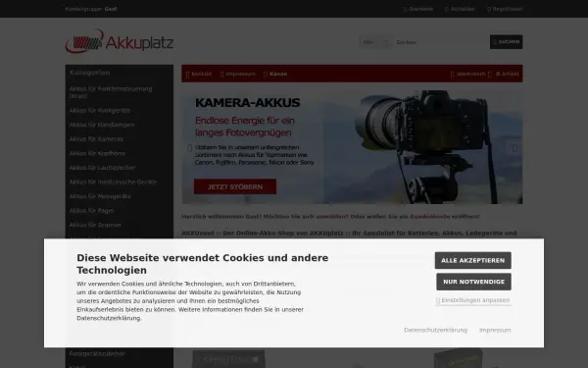Click Kundenkonto link in welcome text
Screen dimensions: 588x368
430,217
